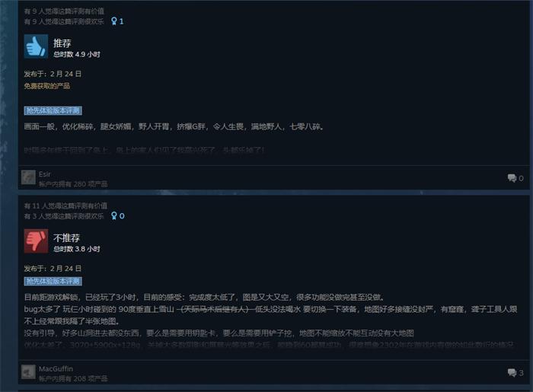Viewport: 533px width, 392px height.
Task: Open the 推荐 review title
Action: (x=62, y=43)
